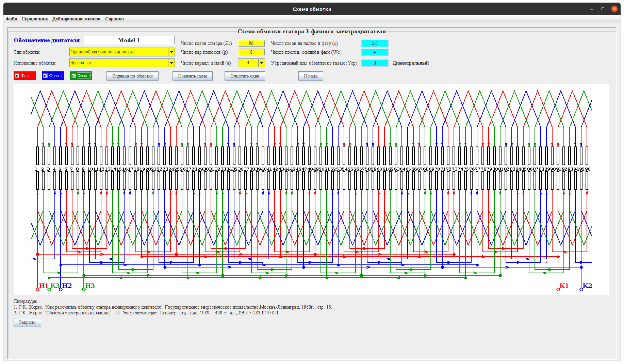Click the Очистить окна button
Viewport: 624px width, 364px height.
(x=245, y=76)
